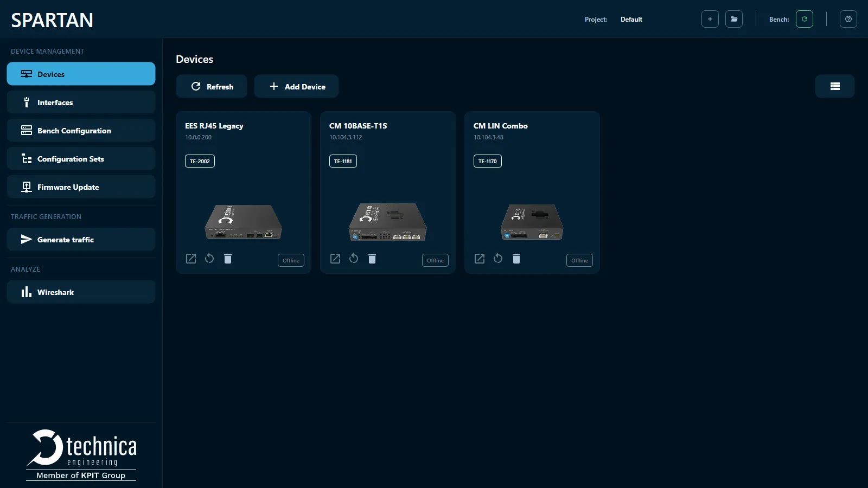868x488 pixels.
Task: Delete the CM 10BASE-T1S device
Action: pos(372,259)
